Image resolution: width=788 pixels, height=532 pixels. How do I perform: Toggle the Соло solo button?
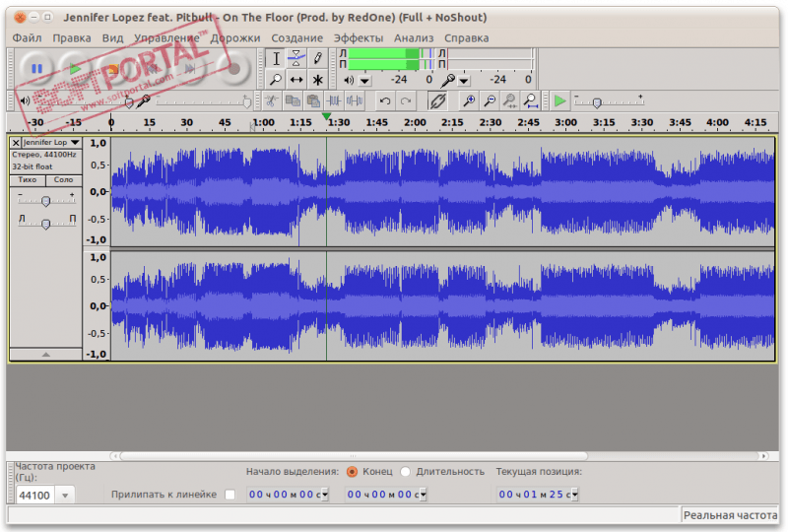click(x=64, y=180)
